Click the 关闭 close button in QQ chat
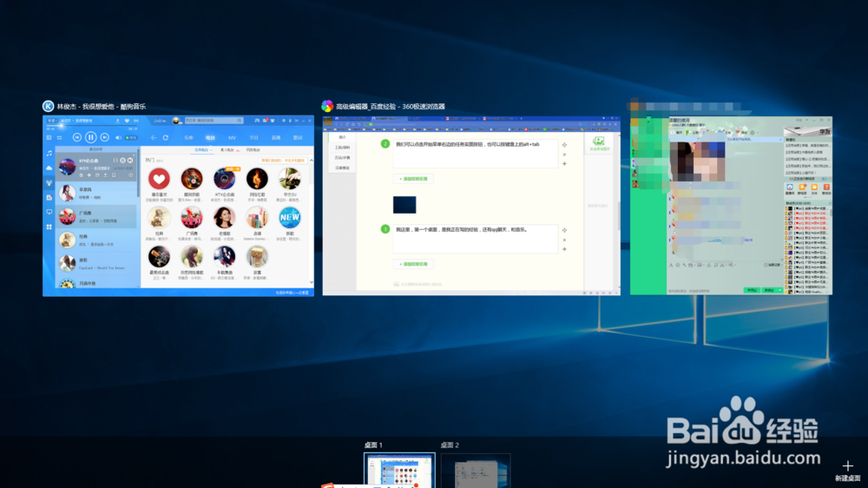This screenshot has height=488, width=868. coord(751,290)
